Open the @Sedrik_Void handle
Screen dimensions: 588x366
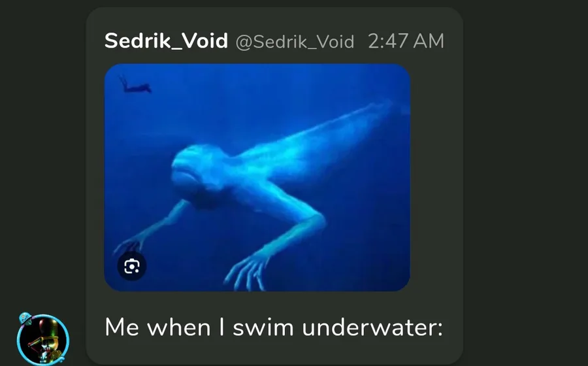click(295, 41)
